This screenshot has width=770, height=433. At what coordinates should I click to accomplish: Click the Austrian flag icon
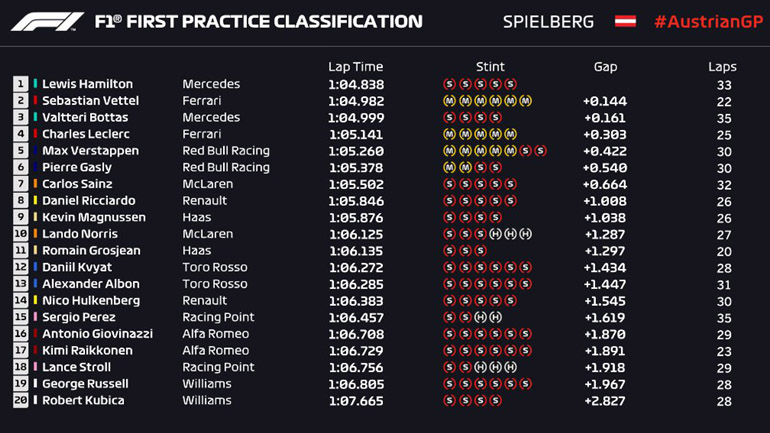tap(625, 21)
